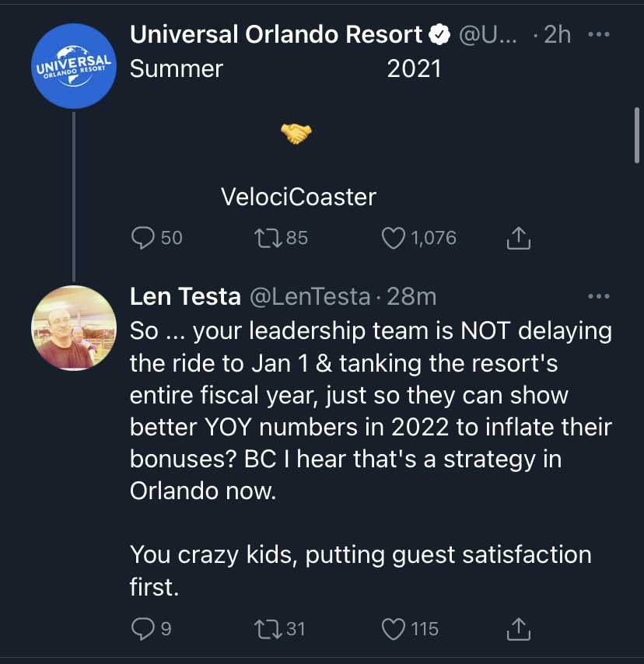Click the handshake emoji in the tweet

click(296, 135)
